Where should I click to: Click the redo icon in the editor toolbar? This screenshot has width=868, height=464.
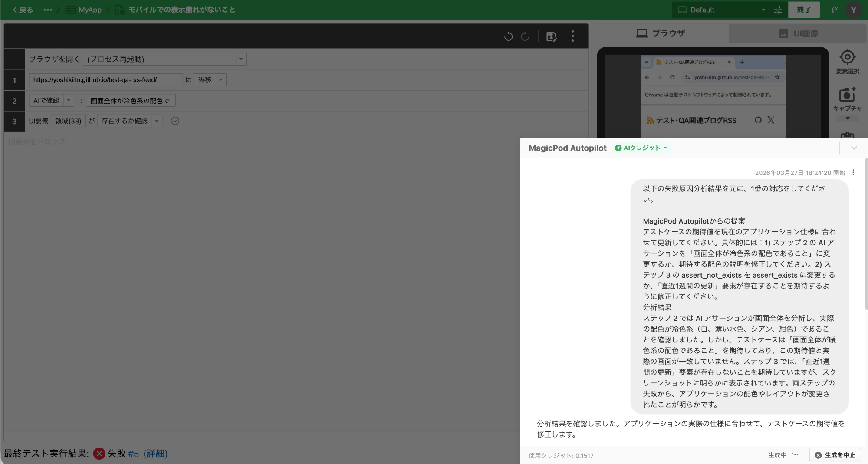(525, 36)
